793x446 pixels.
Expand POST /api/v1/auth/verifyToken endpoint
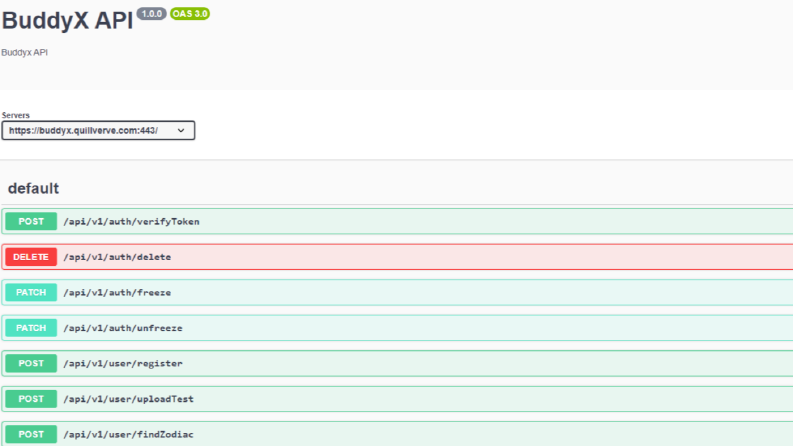point(397,221)
